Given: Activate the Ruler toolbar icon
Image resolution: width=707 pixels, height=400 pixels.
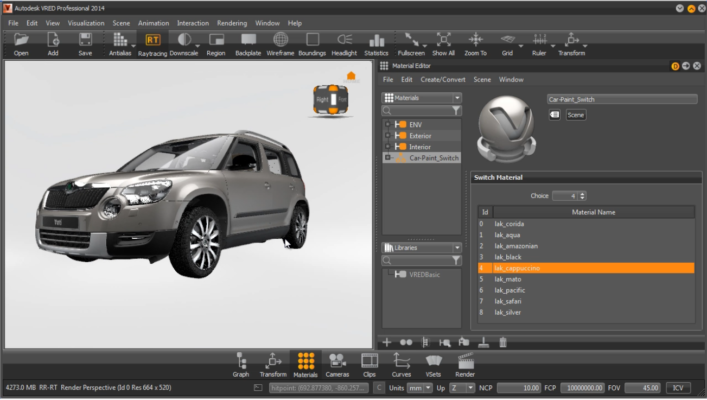Looking at the screenshot, I should (539, 44).
